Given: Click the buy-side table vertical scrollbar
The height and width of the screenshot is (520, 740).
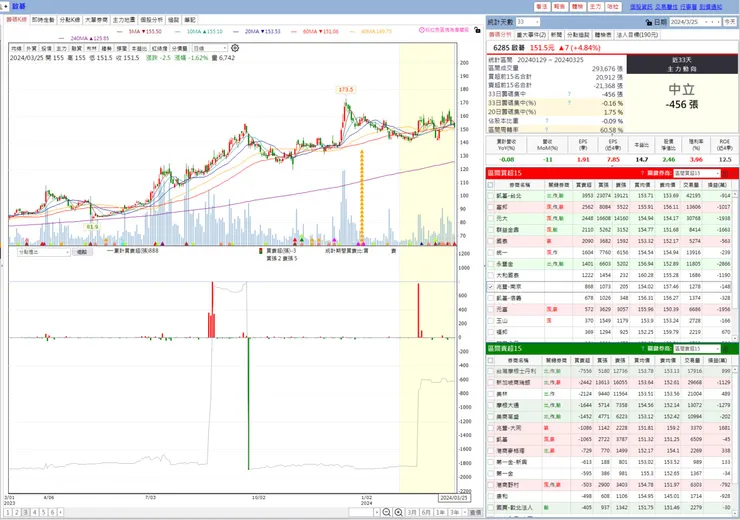Looking at the screenshot, I should (734, 267).
